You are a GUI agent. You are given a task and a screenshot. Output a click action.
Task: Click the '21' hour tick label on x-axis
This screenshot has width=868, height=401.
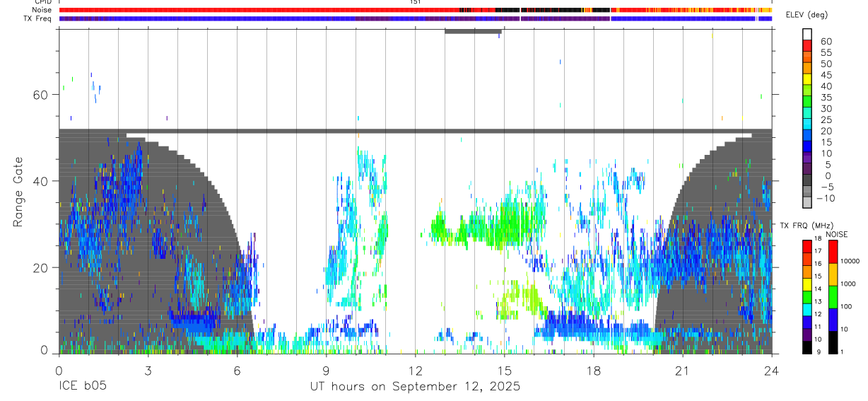tap(683, 371)
